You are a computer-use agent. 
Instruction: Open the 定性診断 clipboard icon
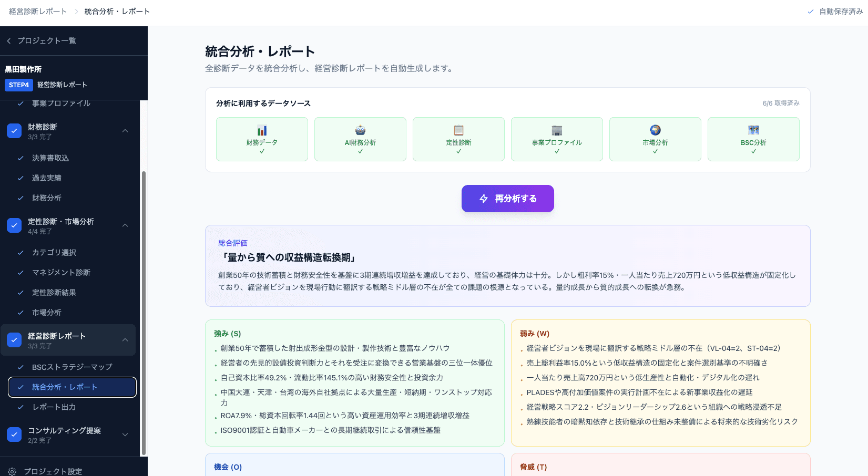458,131
